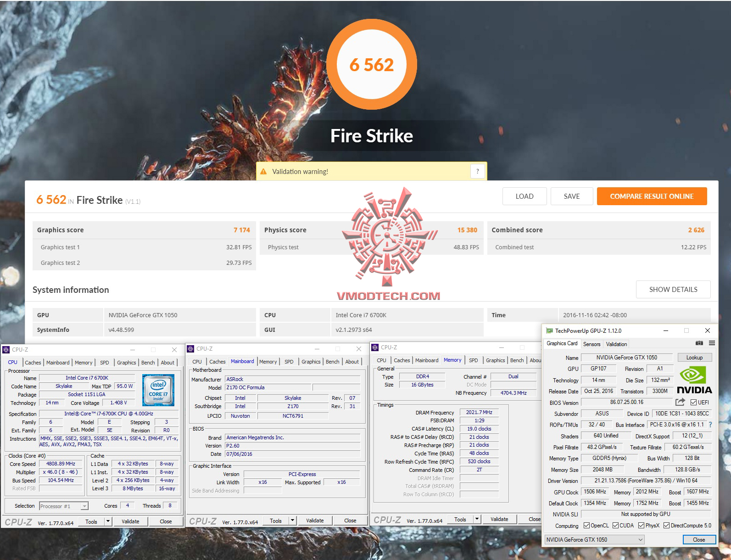Click the Core Speed value 4808.89 MHz
Image resolution: width=731 pixels, height=560 pixels.
(x=61, y=464)
